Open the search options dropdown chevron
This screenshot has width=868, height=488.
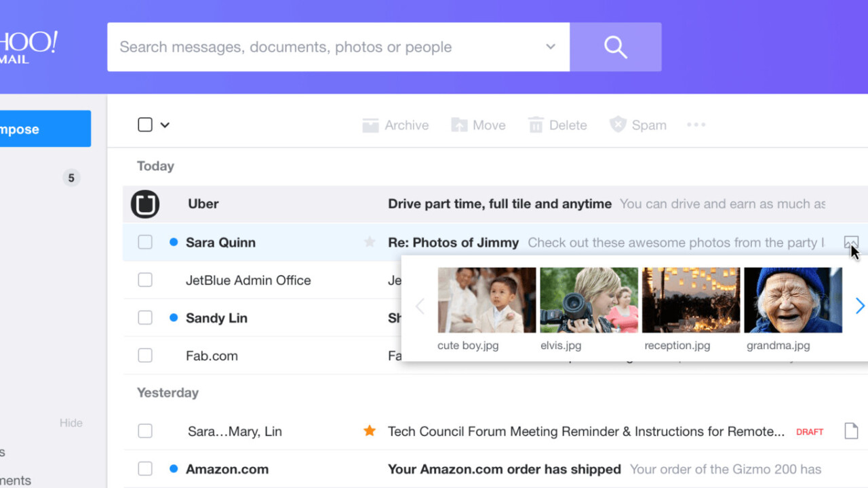click(551, 47)
